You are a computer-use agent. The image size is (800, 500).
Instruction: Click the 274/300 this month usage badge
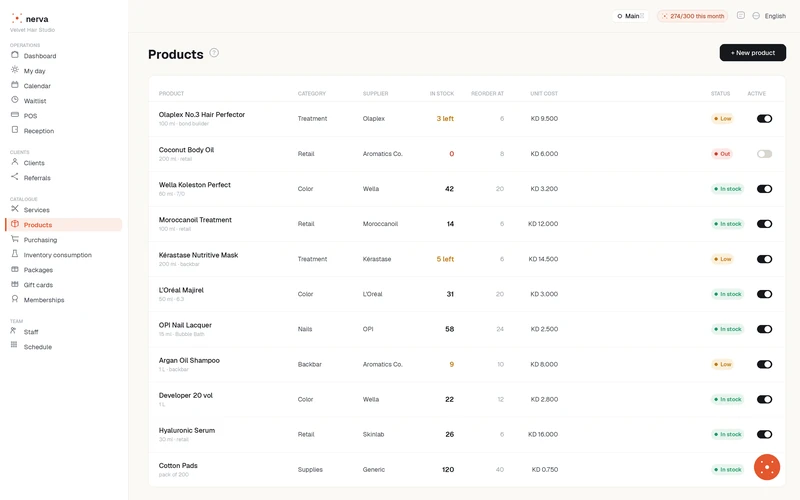(693, 16)
